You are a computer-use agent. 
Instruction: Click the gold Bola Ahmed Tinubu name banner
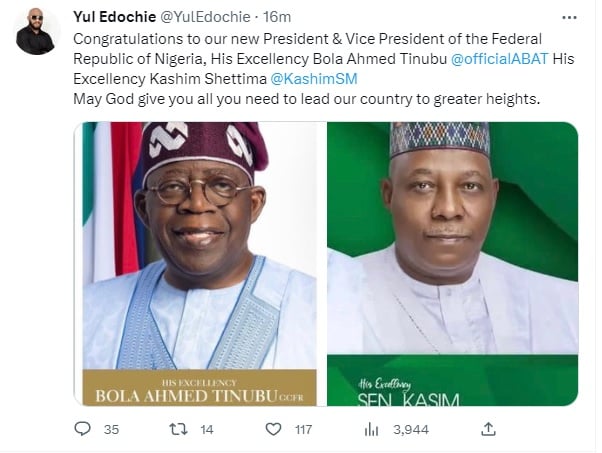(x=198, y=388)
